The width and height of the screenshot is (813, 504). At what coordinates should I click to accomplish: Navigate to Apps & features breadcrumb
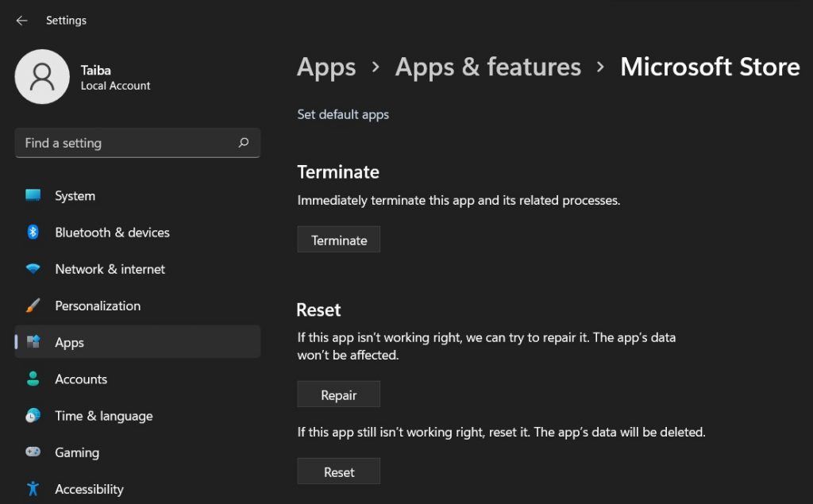(x=487, y=67)
